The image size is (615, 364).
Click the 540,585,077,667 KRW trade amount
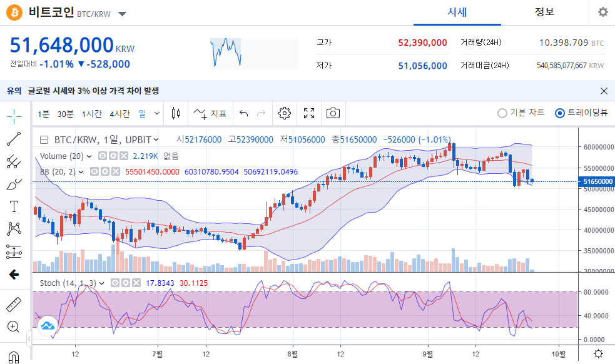point(571,66)
